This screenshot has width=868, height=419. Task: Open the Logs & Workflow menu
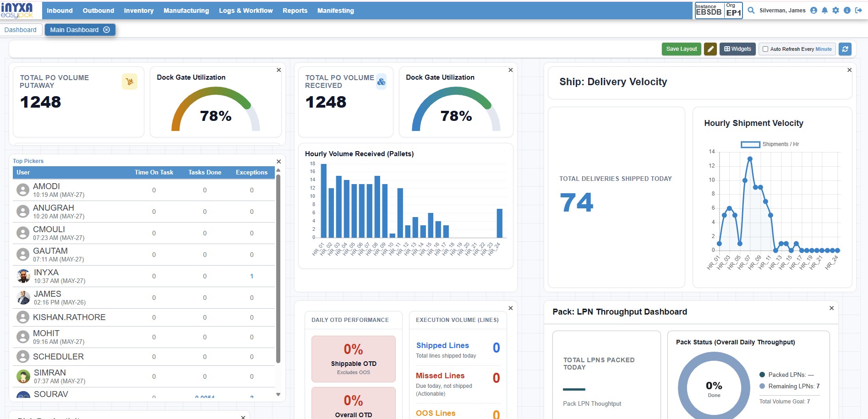click(x=246, y=11)
